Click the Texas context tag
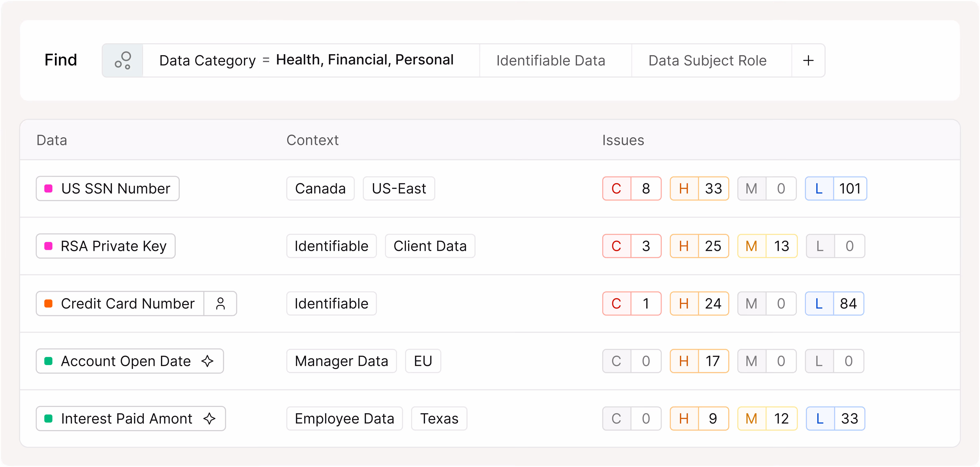Screen dimensions: 980x467 [439, 418]
